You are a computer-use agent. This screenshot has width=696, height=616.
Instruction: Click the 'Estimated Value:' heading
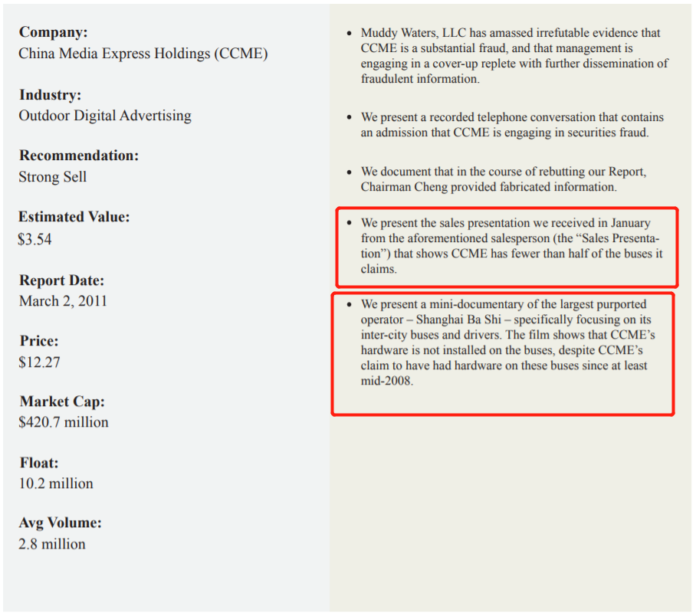(x=74, y=217)
